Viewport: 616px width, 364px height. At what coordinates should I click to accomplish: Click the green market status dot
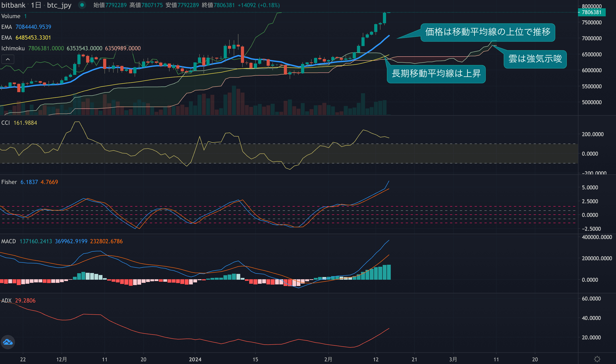click(x=82, y=5)
